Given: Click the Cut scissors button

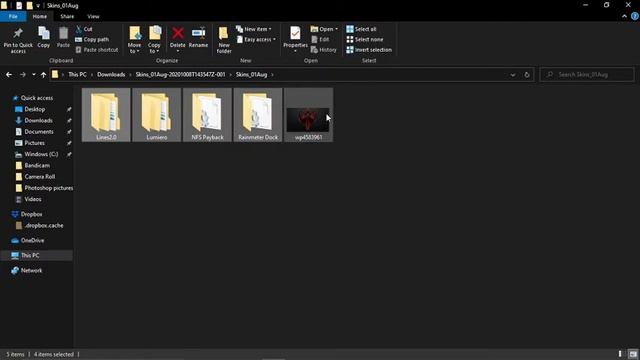Looking at the screenshot, I should [x=84, y=29].
